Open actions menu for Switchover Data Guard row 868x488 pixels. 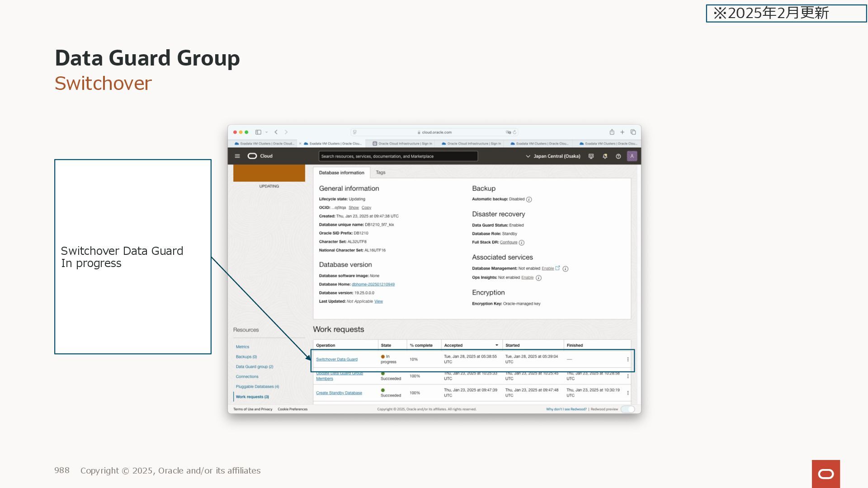tap(627, 360)
